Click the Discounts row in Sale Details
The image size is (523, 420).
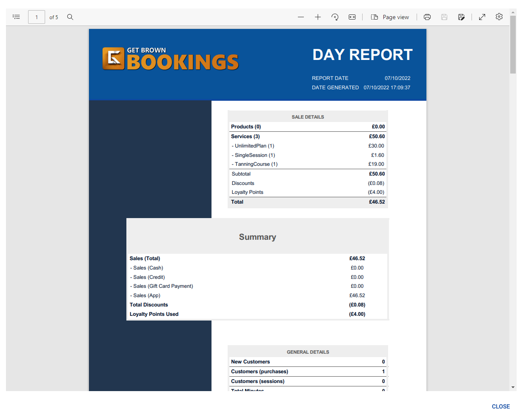[308, 183]
